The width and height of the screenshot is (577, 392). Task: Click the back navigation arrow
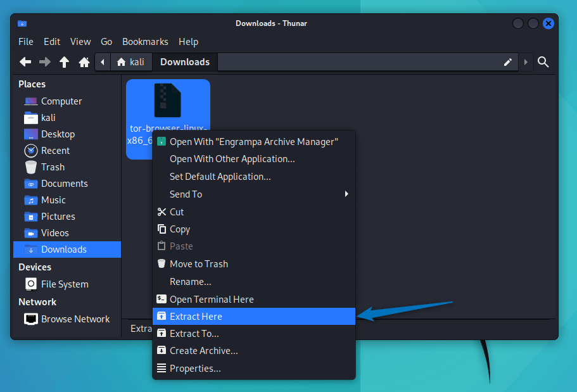pyautogui.click(x=25, y=61)
